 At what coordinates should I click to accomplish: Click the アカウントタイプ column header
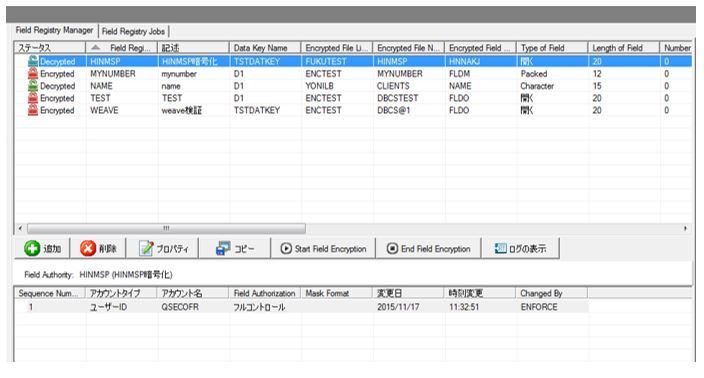(x=121, y=293)
